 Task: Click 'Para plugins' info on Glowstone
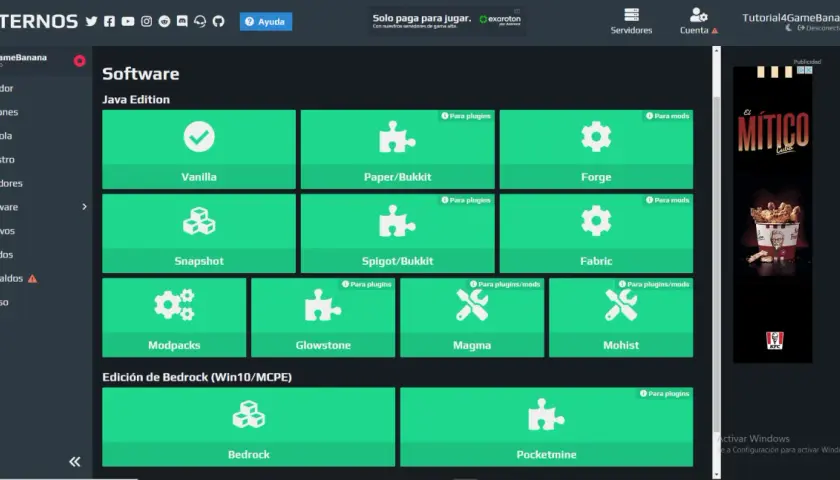click(366, 284)
